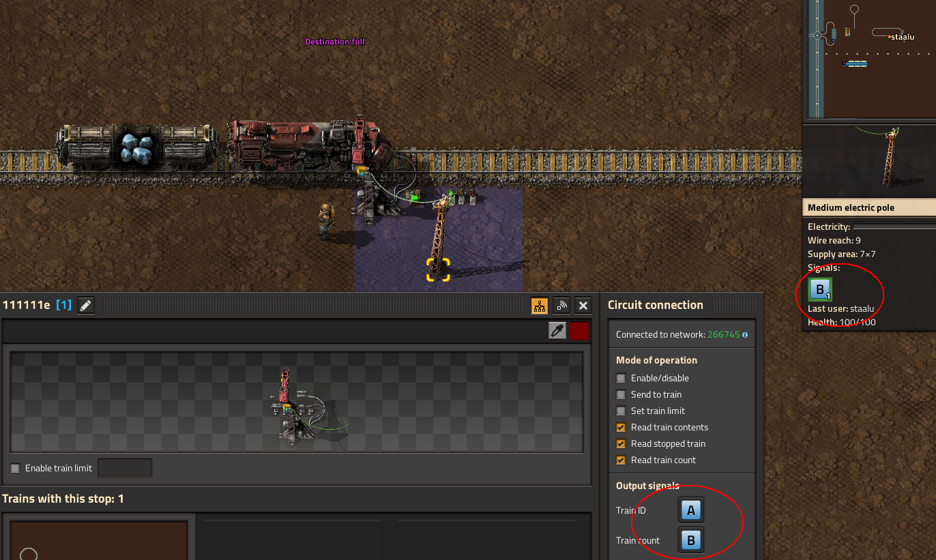Open the logistic network connection button
936x560 pixels.
(x=561, y=306)
